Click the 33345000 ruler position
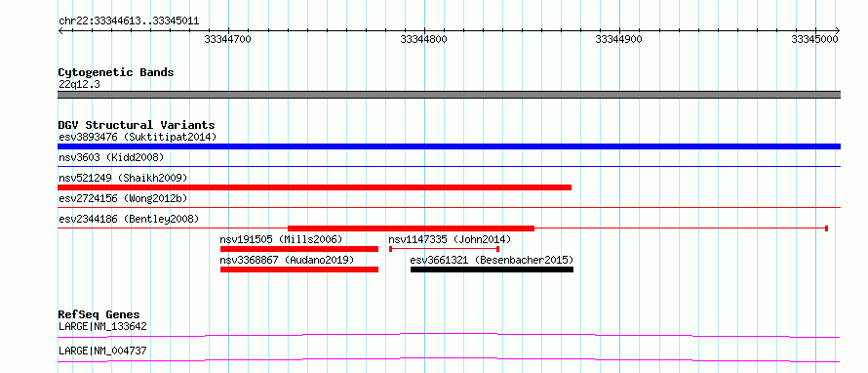The height and width of the screenshot is (373, 868). [x=814, y=39]
